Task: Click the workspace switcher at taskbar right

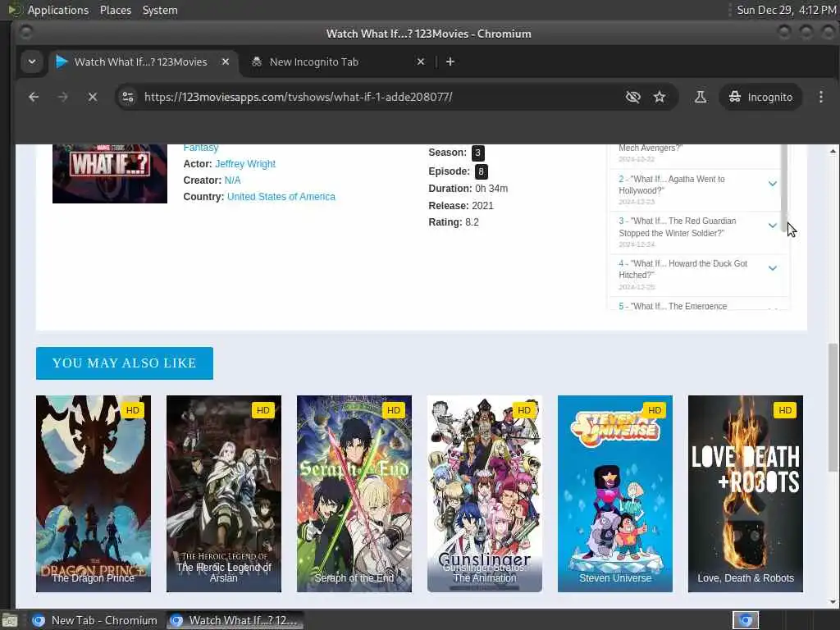Action: coord(745,620)
